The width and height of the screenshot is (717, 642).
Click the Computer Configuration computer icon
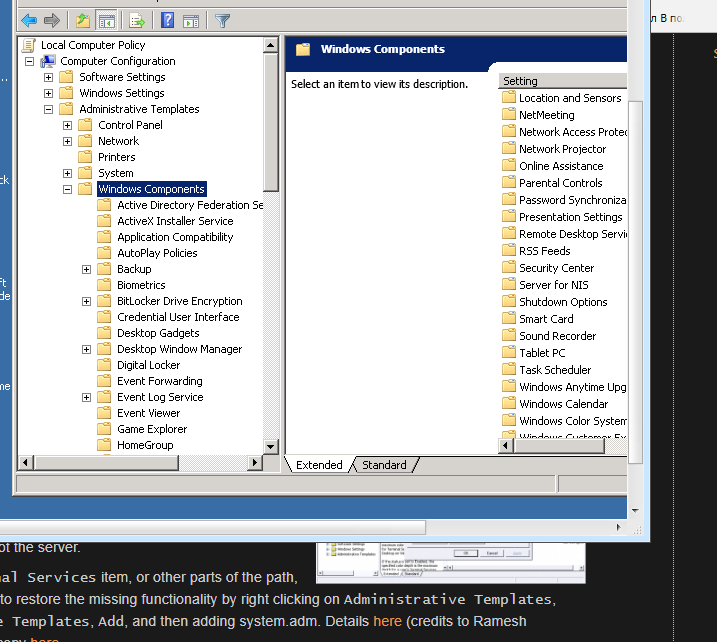[x=48, y=61]
